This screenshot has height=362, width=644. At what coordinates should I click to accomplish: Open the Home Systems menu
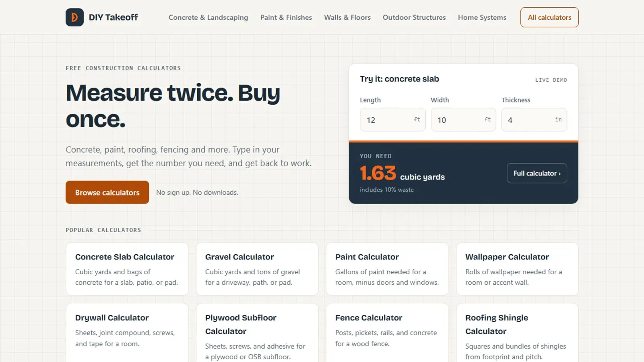482,17
